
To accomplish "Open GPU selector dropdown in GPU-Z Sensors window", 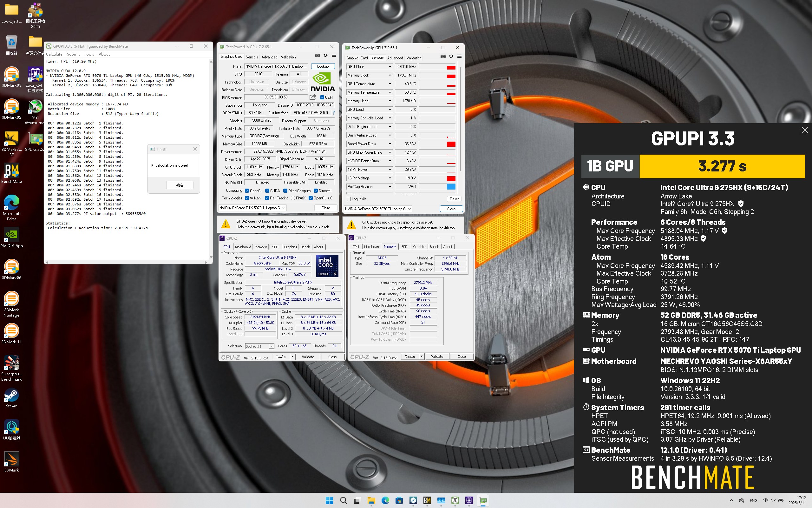I will coord(378,209).
